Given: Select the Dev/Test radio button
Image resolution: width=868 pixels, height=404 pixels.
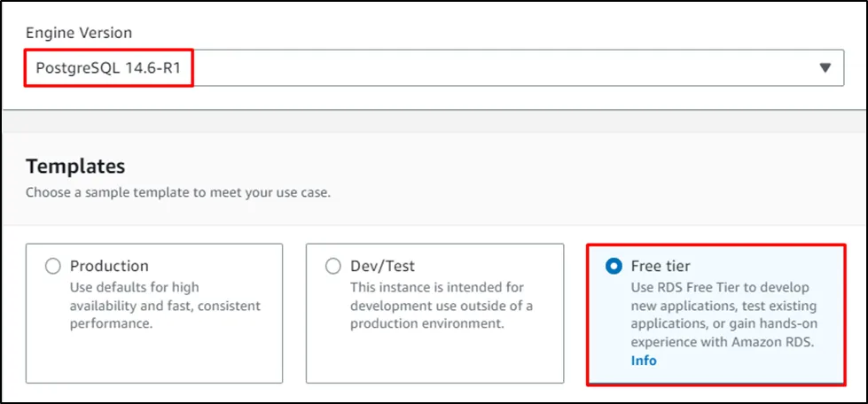Looking at the screenshot, I should (333, 266).
